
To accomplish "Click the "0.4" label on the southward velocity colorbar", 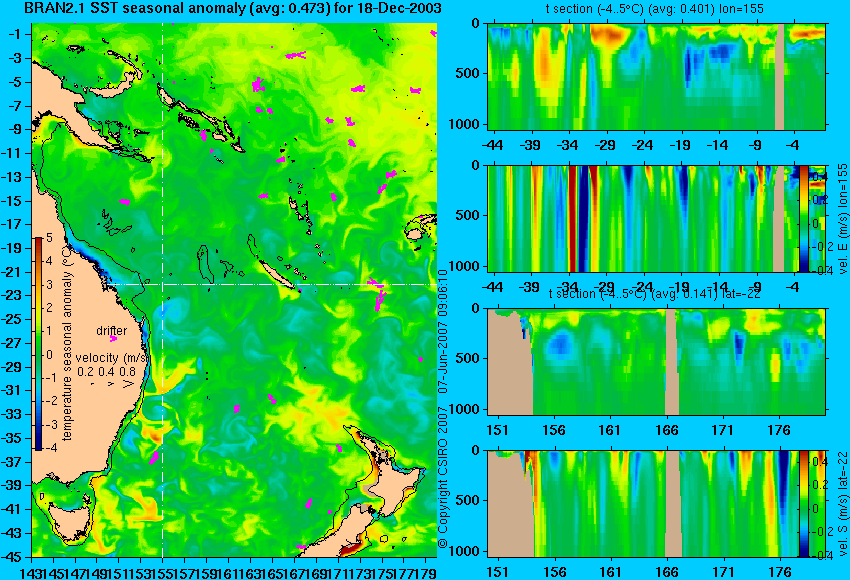I will coord(819,461).
